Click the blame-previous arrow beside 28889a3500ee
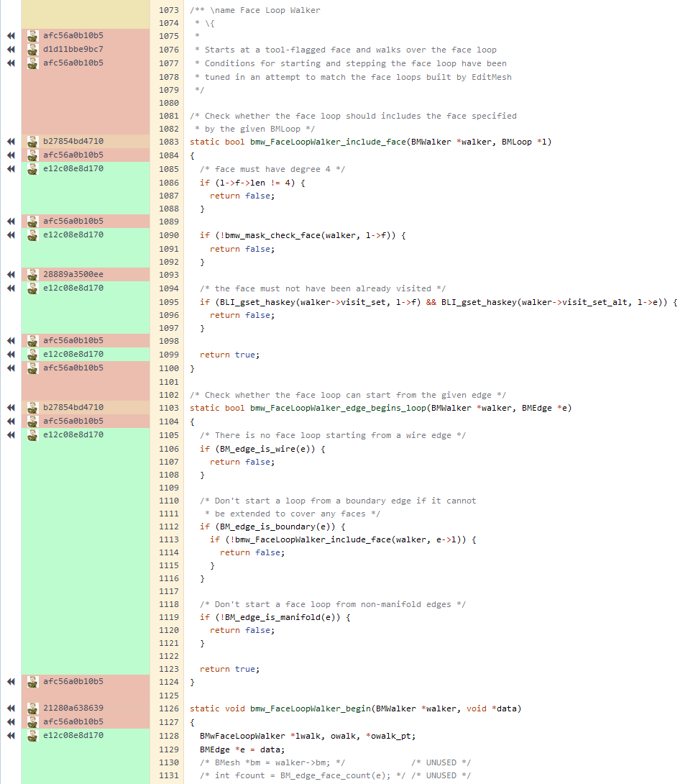Viewport: 698px width, 784px height. coord(11,275)
